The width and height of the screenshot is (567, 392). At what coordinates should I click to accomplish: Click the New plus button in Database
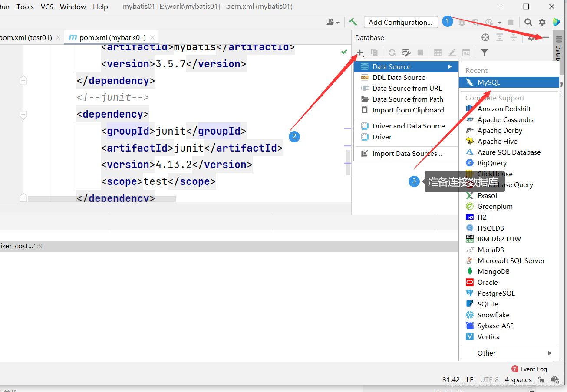click(x=360, y=53)
